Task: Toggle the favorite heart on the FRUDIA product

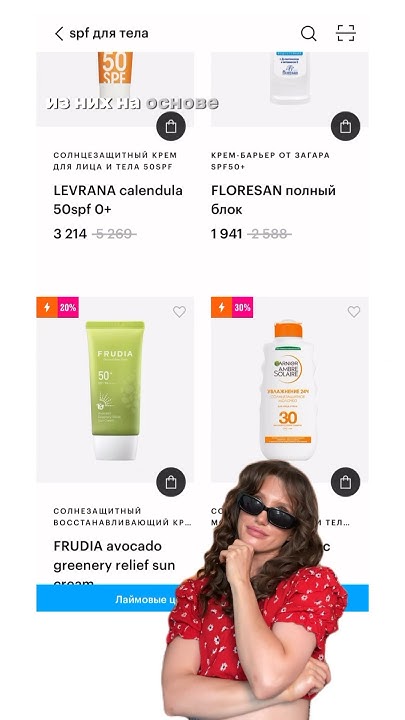Action: (x=179, y=312)
